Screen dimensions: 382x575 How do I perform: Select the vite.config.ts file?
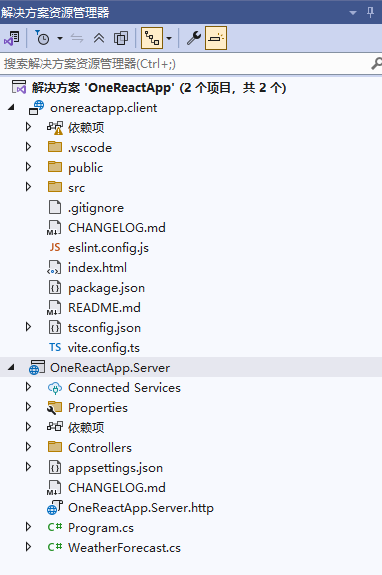click(x=104, y=348)
